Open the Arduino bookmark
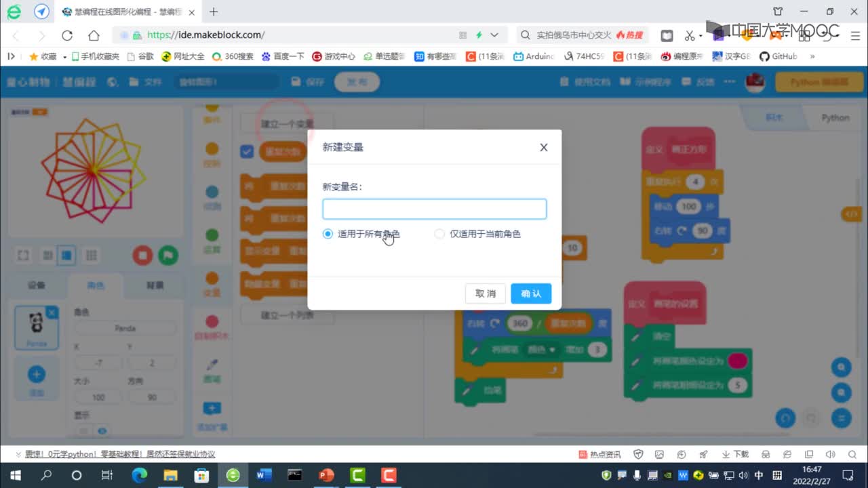The width and height of the screenshot is (868, 488). click(x=534, y=56)
